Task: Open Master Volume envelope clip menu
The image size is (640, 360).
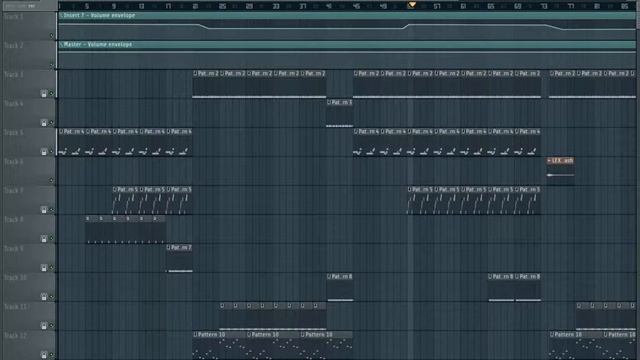Action: 61,44
